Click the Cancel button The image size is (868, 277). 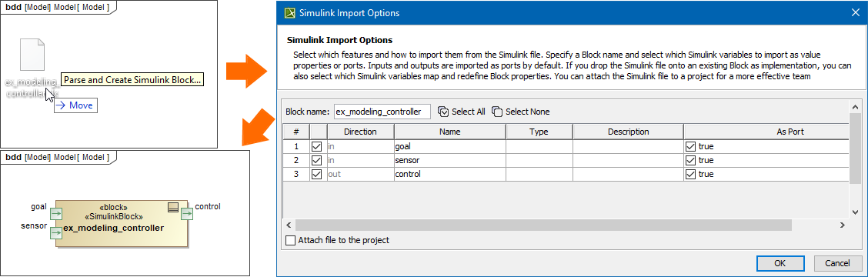pos(837,262)
